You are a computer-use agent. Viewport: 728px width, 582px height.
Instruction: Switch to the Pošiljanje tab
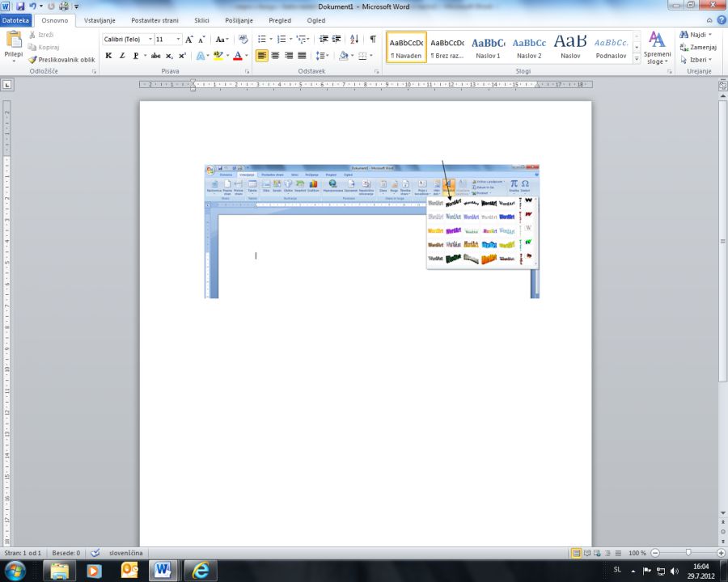[239, 20]
